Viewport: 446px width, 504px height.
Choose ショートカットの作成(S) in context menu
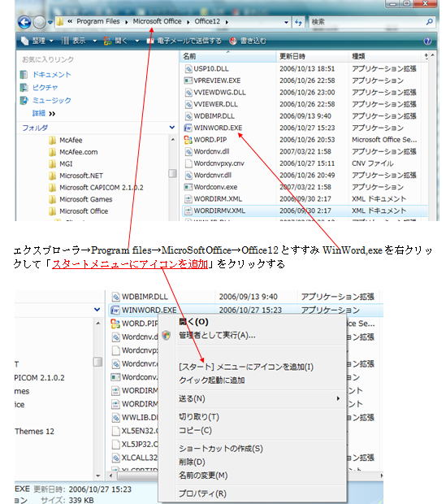[x=221, y=449]
